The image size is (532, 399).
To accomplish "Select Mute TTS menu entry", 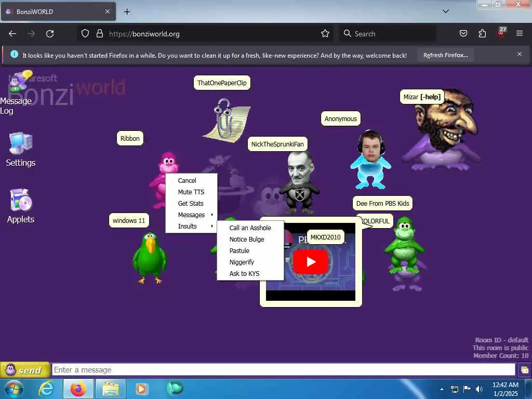I will point(191,192).
